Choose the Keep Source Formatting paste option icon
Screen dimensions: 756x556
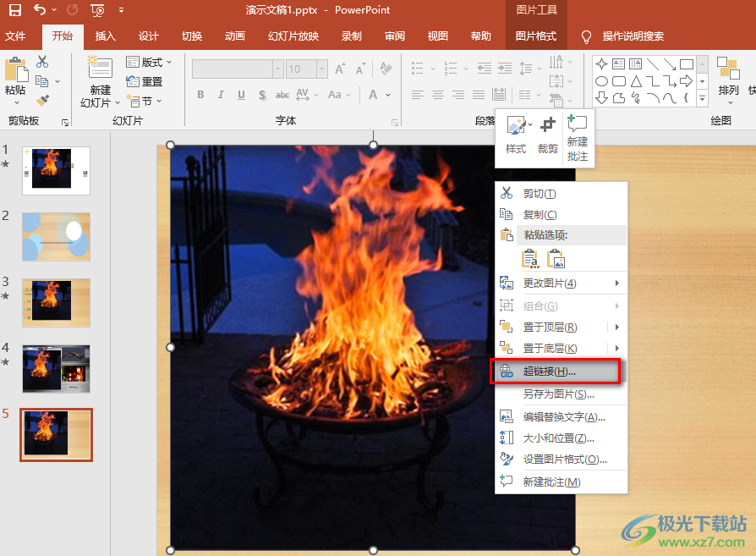pos(530,259)
